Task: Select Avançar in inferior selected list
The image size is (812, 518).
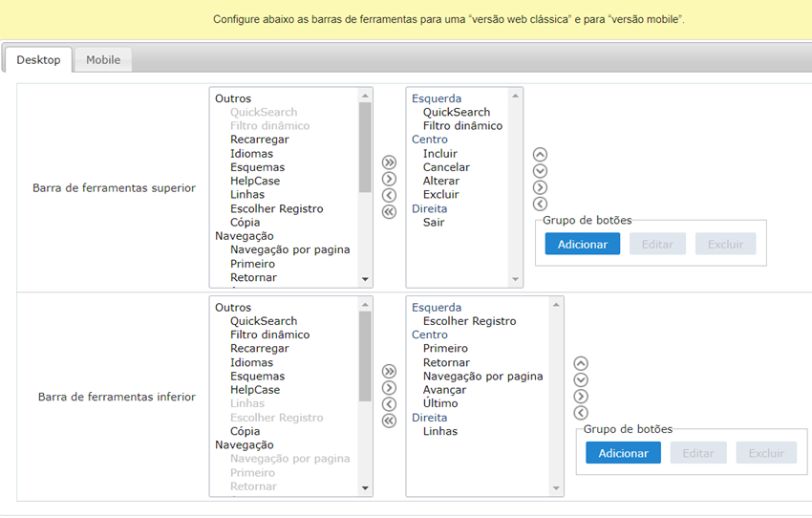Action: [444, 390]
